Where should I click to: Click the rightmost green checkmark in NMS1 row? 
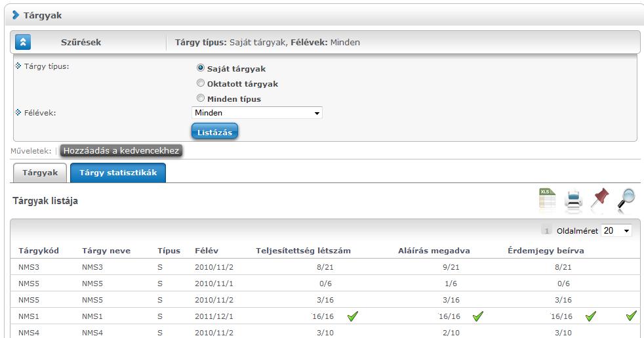632,316
